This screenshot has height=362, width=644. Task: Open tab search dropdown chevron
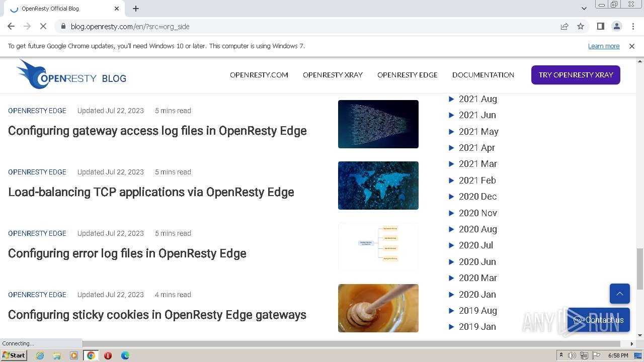tap(584, 8)
